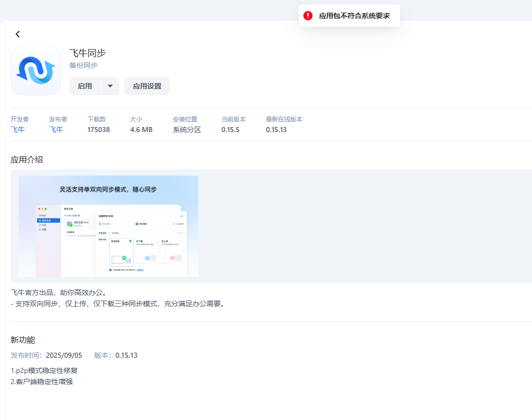Open the 飞牛 publisher link under 发布者
The height and width of the screenshot is (420, 532).
(56, 130)
